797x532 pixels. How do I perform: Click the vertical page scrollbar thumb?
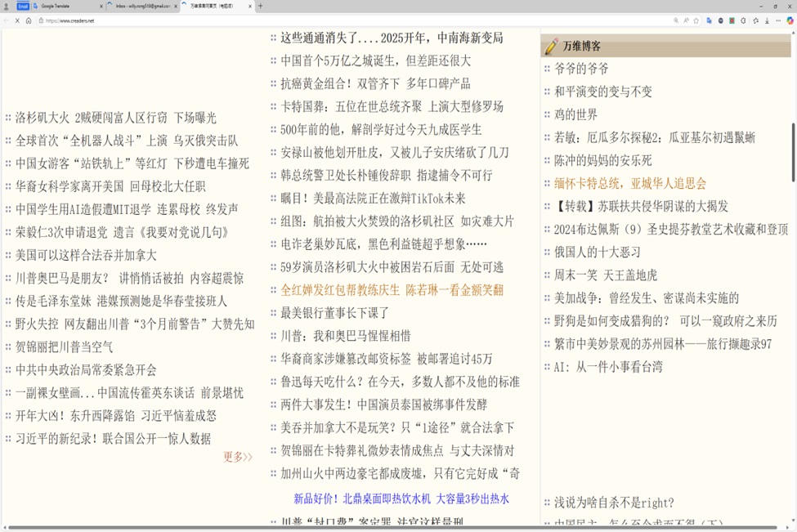coord(794,153)
